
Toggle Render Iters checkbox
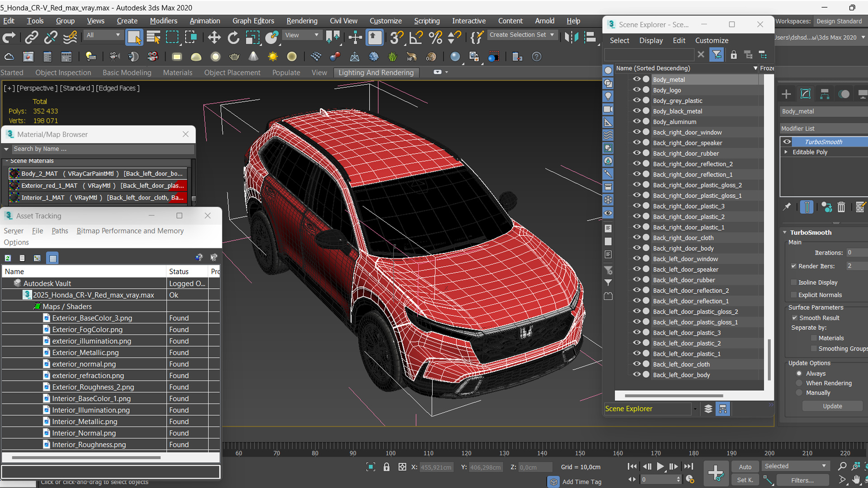[x=793, y=266]
